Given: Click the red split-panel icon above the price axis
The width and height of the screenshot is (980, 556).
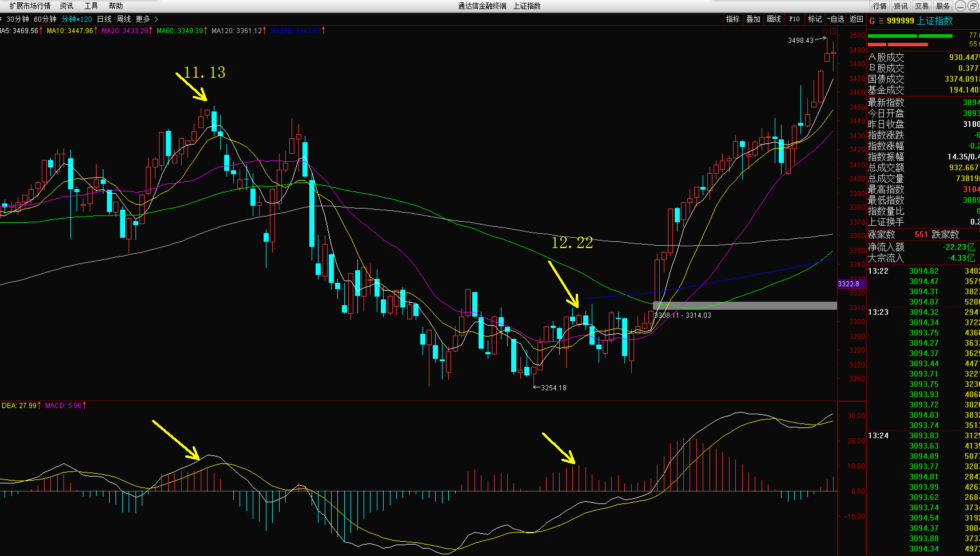Looking at the screenshot, I should (x=833, y=31).
